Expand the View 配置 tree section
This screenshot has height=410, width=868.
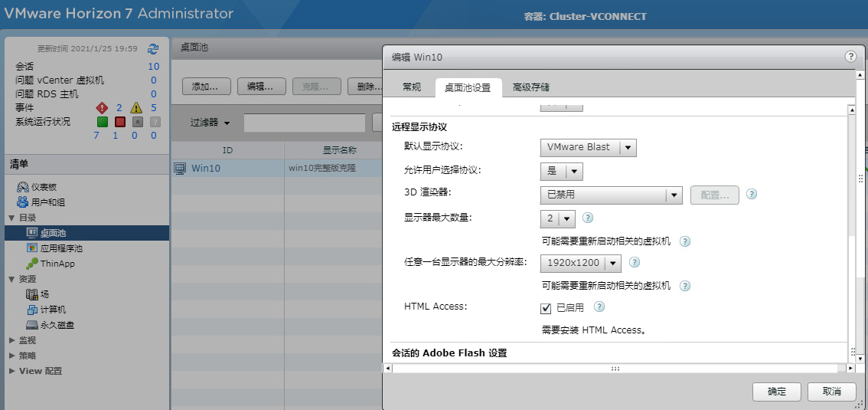(12, 371)
